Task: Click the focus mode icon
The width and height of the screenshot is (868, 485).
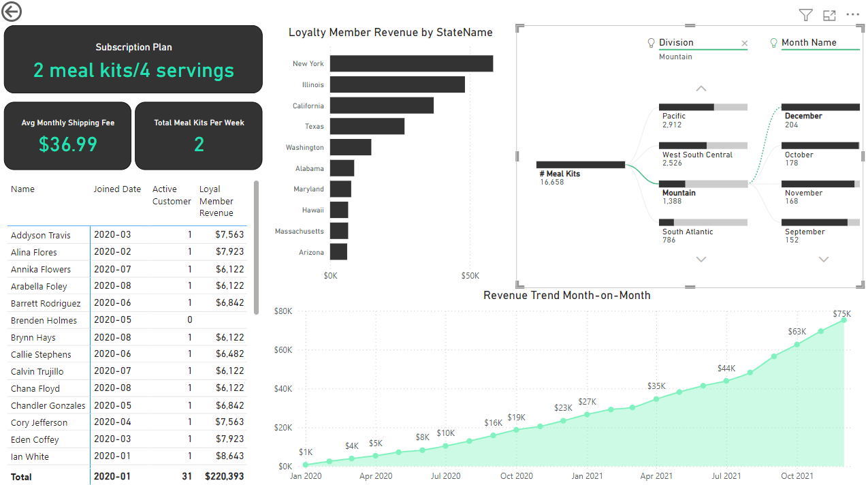Action: [x=829, y=15]
